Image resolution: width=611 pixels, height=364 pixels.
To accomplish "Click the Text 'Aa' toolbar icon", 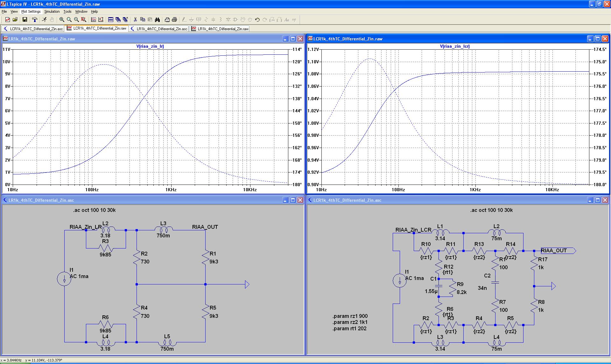I will point(287,20).
